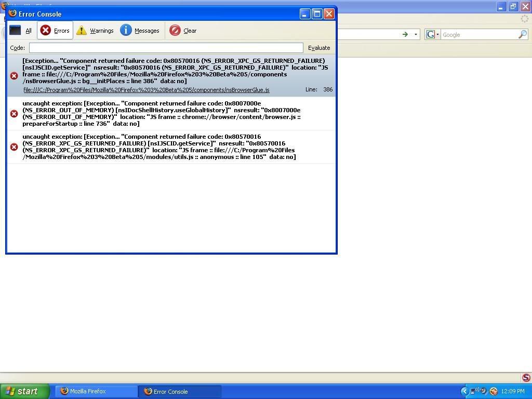Viewport: 532px width, 399px height.
Task: Clear the Error Console log
Action: tap(183, 31)
